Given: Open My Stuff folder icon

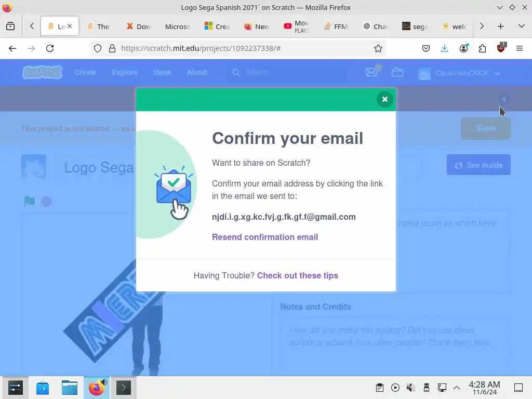Looking at the screenshot, I should point(397,72).
